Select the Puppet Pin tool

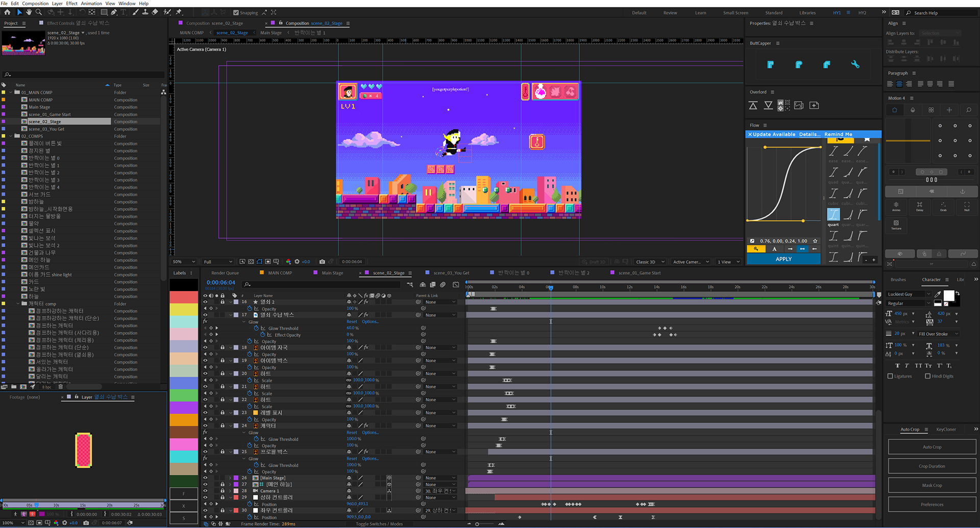[x=179, y=12]
